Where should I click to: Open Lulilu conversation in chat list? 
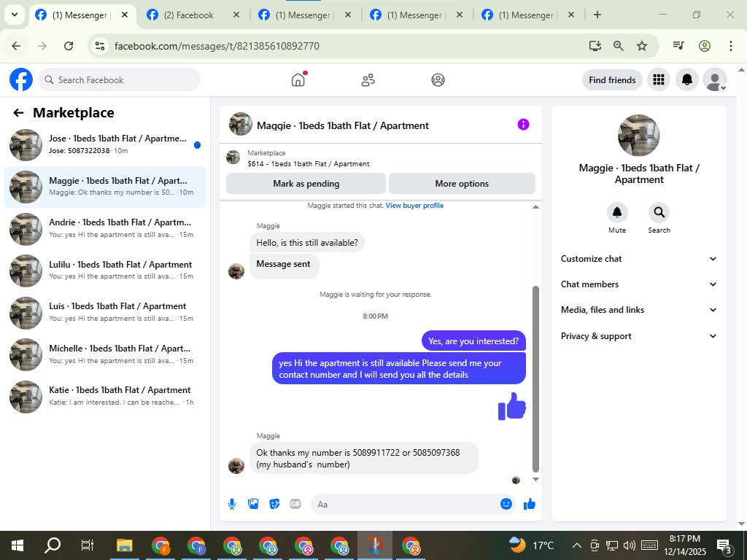pyautogui.click(x=105, y=271)
